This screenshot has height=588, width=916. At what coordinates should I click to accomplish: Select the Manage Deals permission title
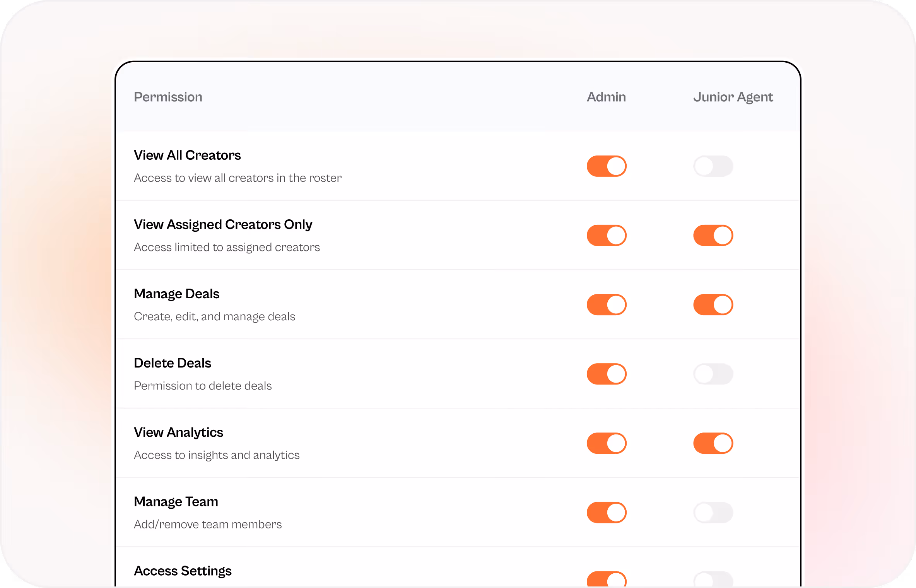[176, 294]
